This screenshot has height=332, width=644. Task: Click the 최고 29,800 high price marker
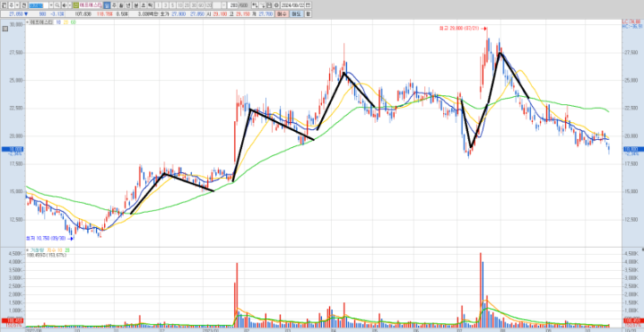pyautogui.click(x=462, y=29)
